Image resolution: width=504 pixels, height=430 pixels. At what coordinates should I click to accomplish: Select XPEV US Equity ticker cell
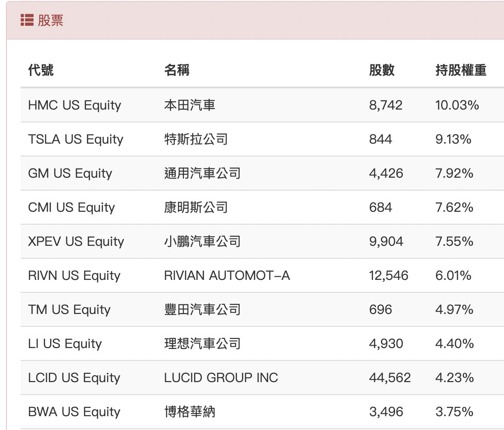(x=76, y=242)
